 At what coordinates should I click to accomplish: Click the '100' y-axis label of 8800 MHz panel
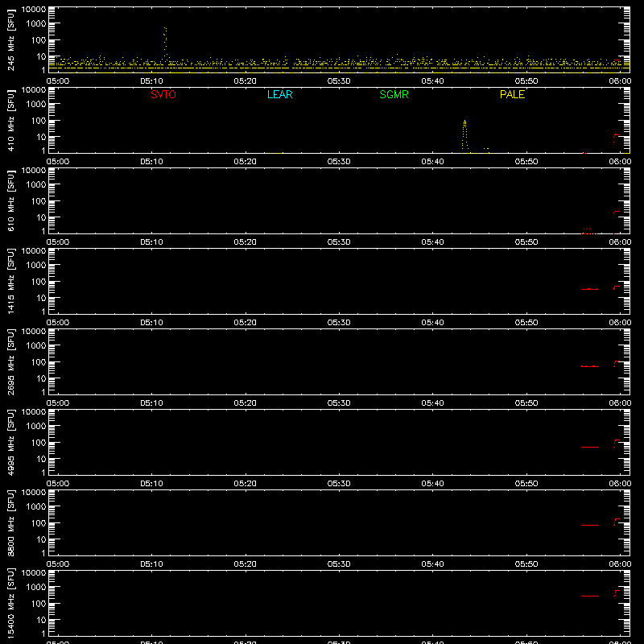[x=39, y=523]
